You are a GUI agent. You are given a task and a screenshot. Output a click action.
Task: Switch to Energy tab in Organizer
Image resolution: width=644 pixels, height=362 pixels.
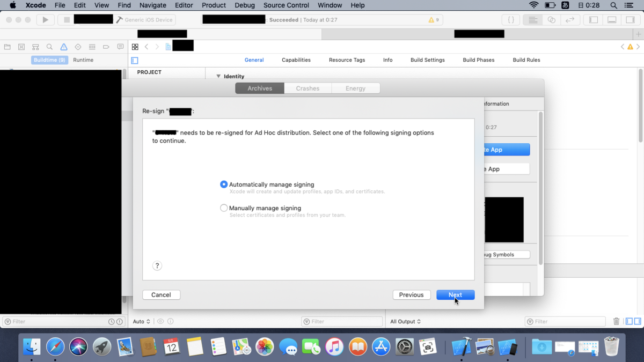point(355,88)
